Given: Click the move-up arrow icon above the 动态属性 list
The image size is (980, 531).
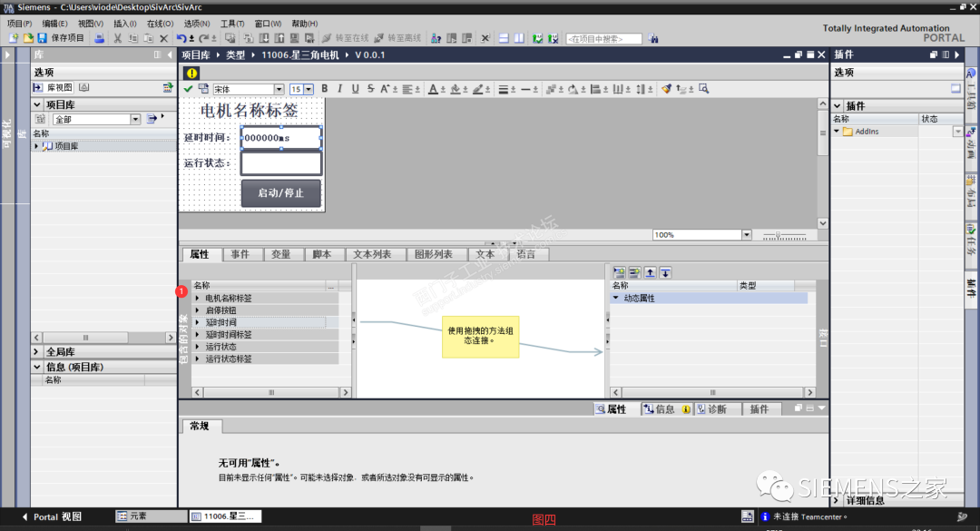Looking at the screenshot, I should 652,272.
